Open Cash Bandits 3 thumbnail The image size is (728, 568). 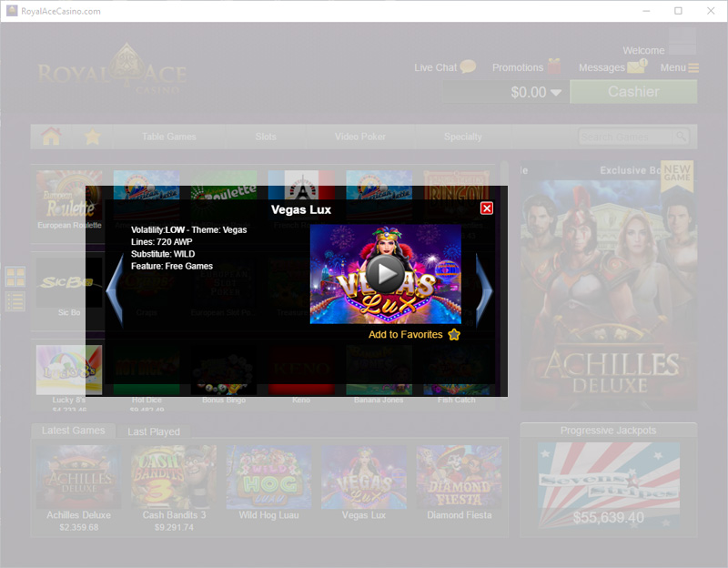(x=174, y=476)
